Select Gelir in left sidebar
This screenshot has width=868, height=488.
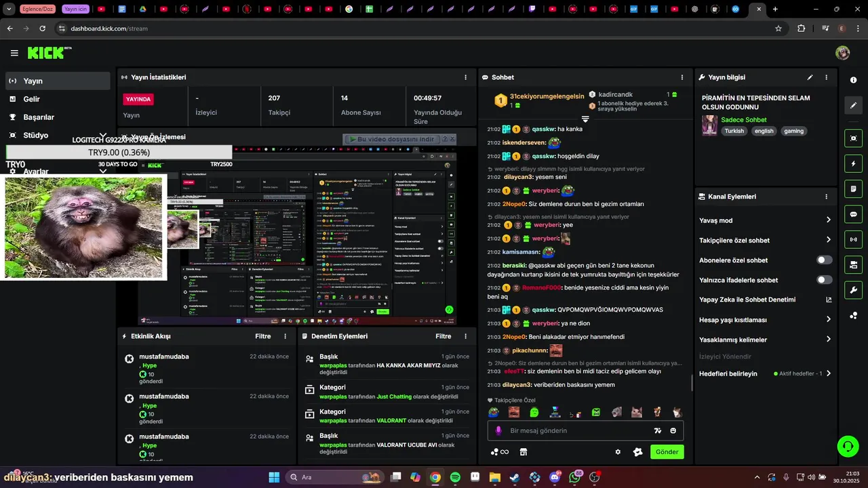pos(58,99)
